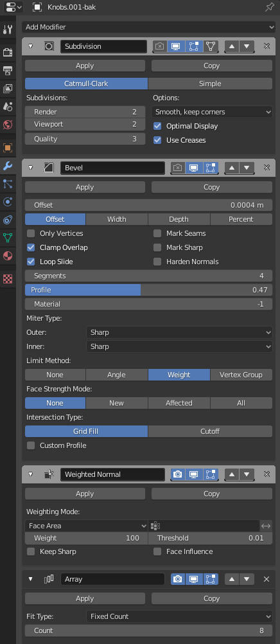Open the Scene properties tab
The height and width of the screenshot is (644, 280).
[x=8, y=107]
